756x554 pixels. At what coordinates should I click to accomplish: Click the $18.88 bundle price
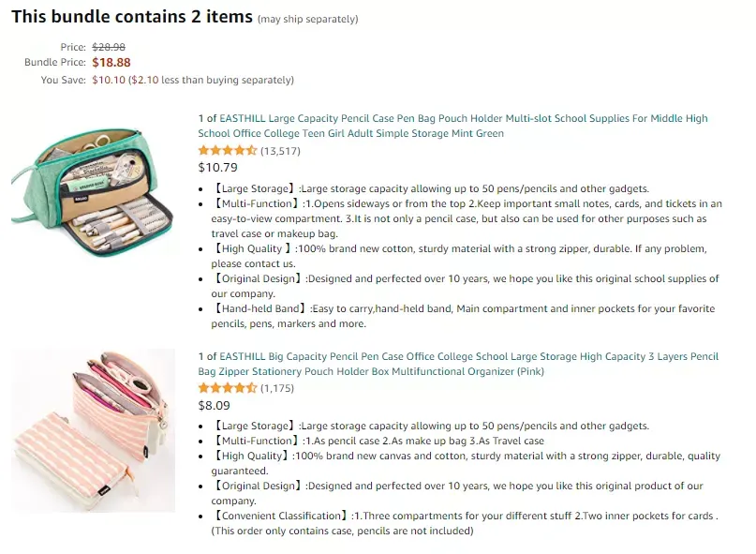pyautogui.click(x=111, y=62)
